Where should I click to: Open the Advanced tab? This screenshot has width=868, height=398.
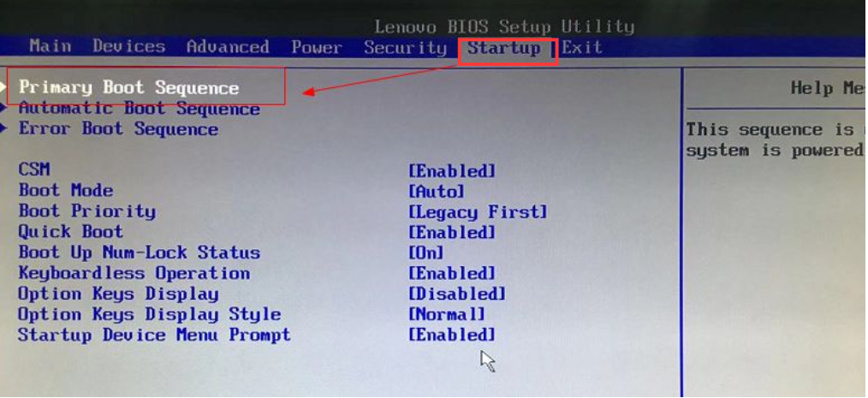pos(228,46)
